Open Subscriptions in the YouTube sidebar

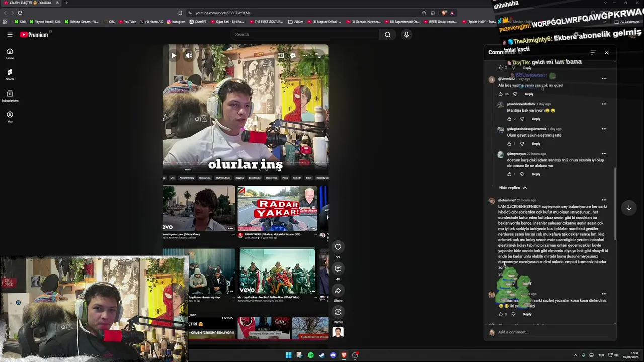10,96
